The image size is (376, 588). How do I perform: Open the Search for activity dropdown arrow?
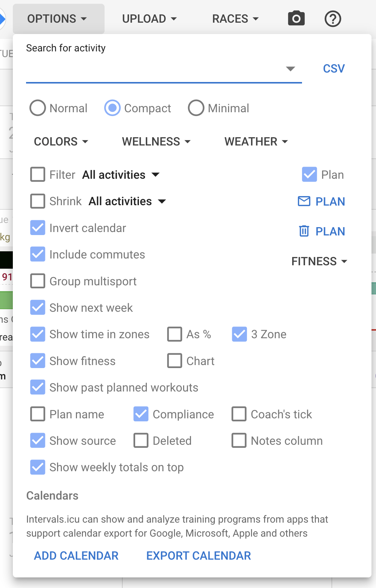[290, 69]
